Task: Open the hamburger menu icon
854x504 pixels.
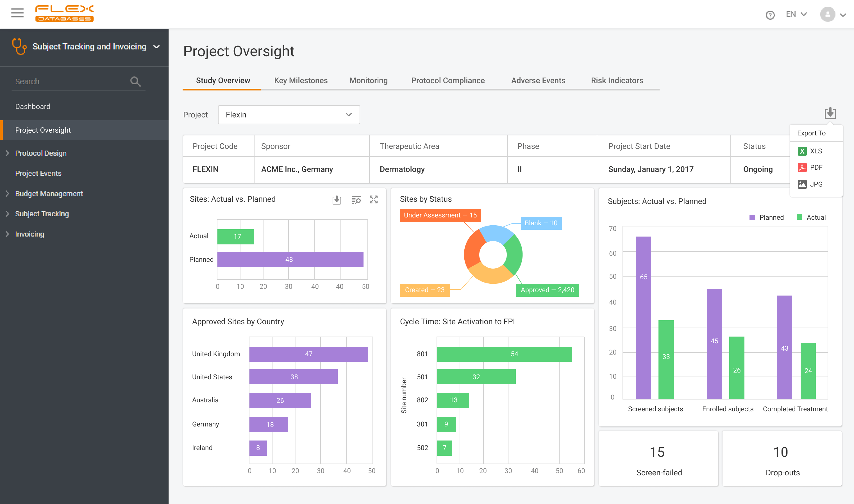Action: point(17,13)
